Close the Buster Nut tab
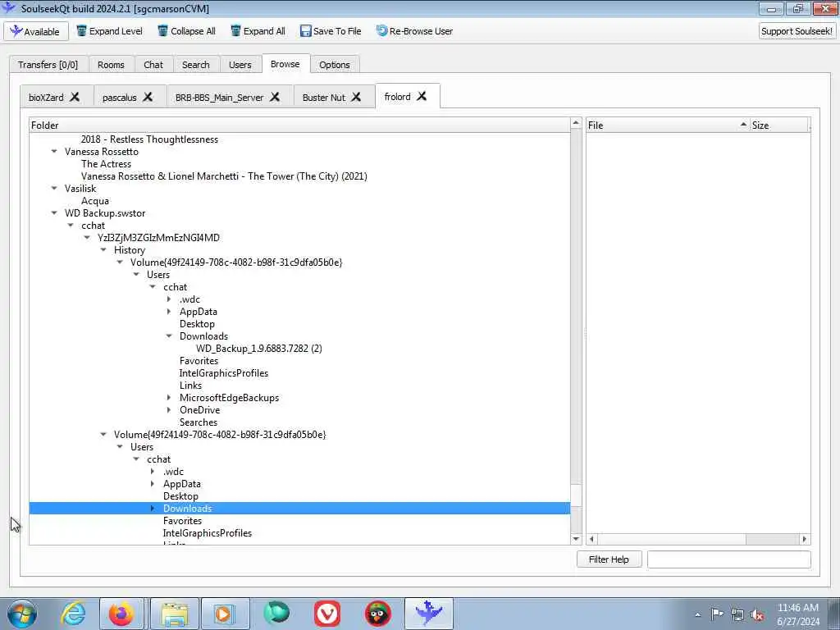Viewport: 840px width, 630px height. pyautogui.click(x=356, y=97)
